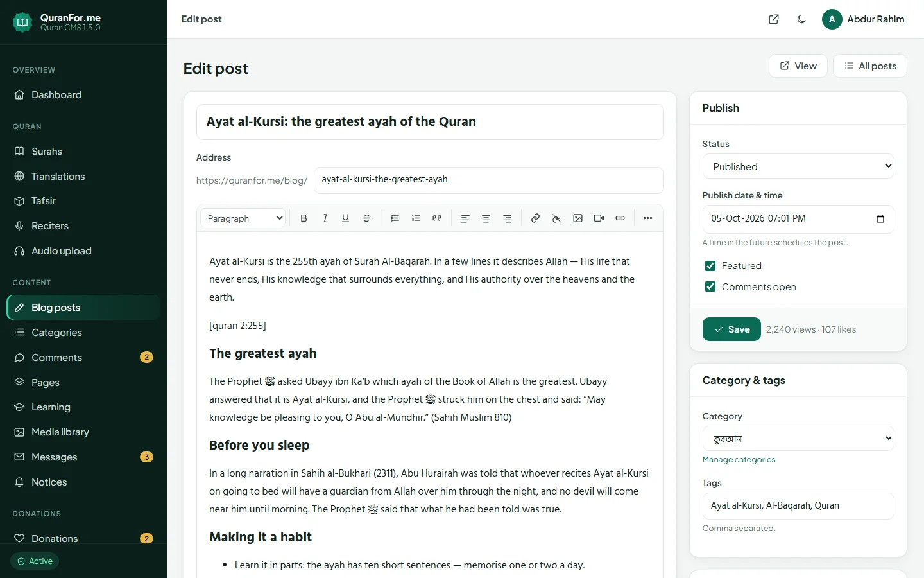Click the View button
This screenshot has height=578, width=924.
click(x=798, y=66)
